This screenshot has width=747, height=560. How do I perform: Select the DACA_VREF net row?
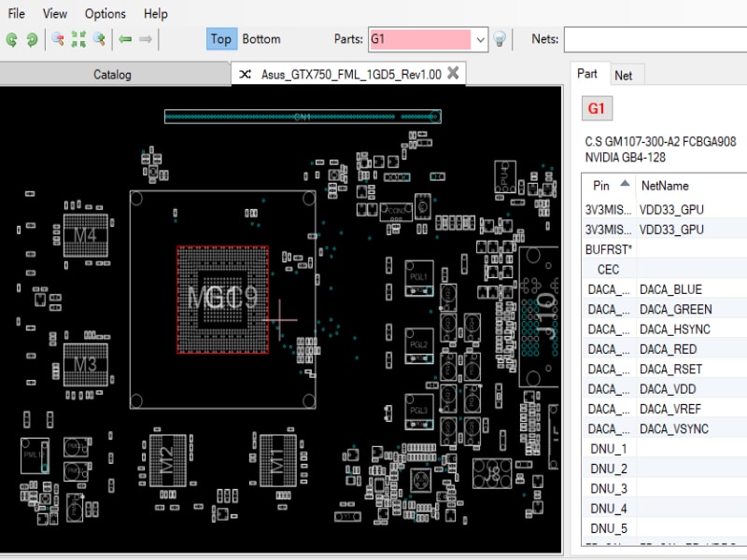click(x=664, y=410)
